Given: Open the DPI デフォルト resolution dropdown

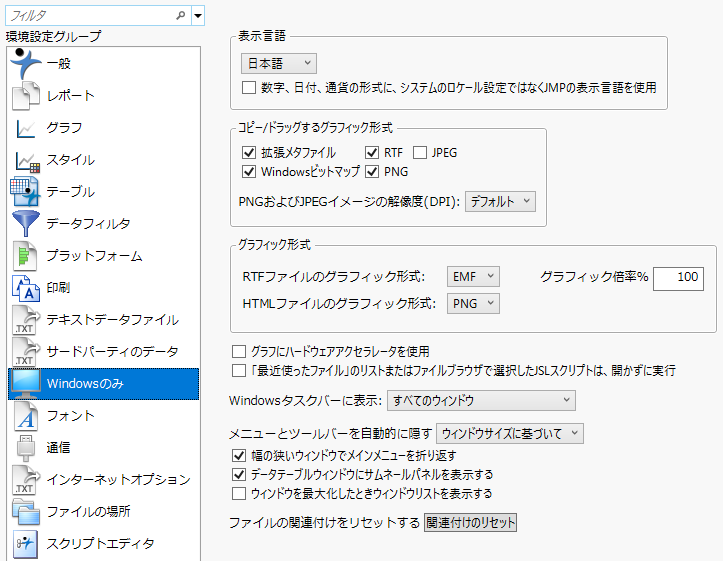Looking at the screenshot, I should point(500,201).
